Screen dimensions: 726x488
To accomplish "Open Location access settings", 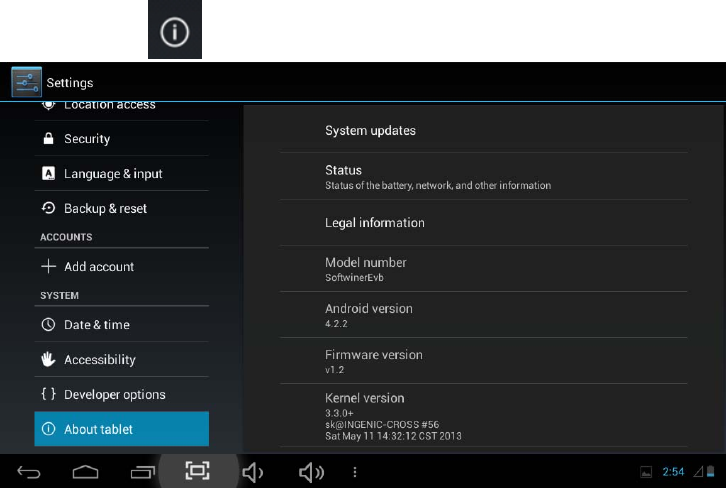I will [x=121, y=111].
